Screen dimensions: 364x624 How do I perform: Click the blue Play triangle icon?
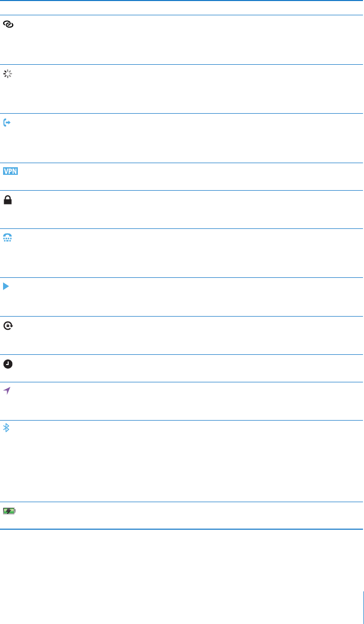(6, 287)
